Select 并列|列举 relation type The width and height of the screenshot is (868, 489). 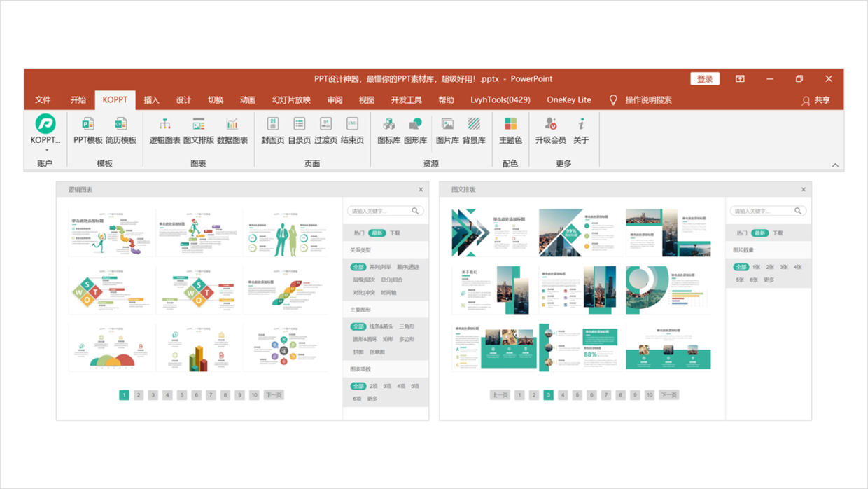[x=379, y=267]
